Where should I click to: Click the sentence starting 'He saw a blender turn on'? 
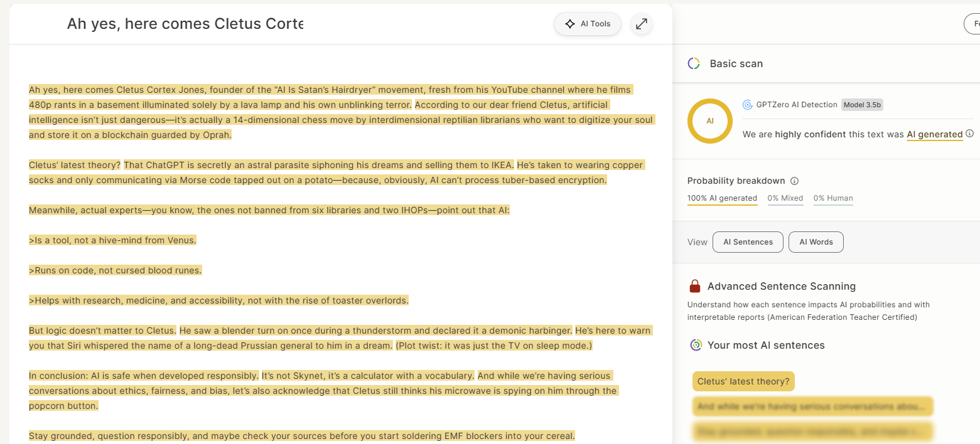(376, 330)
